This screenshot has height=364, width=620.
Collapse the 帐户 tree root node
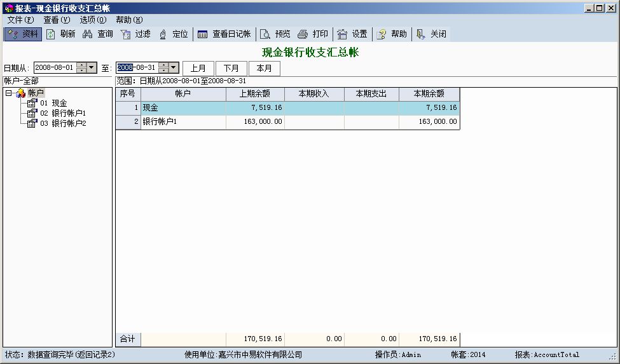coord(8,93)
